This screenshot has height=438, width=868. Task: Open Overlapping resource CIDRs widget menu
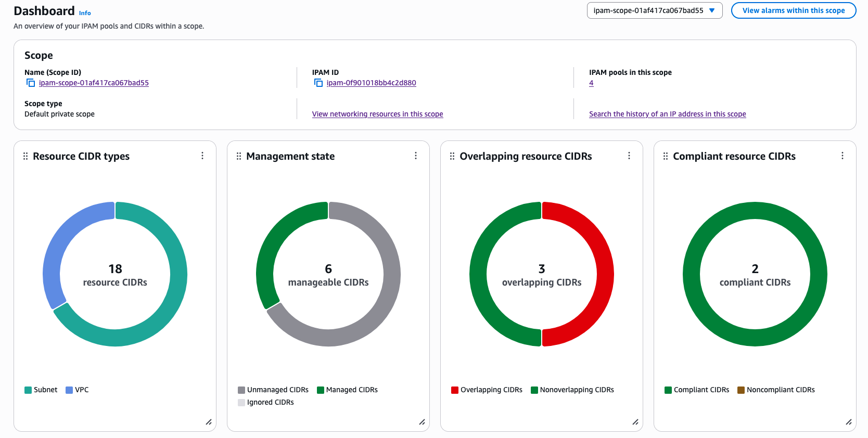point(629,156)
